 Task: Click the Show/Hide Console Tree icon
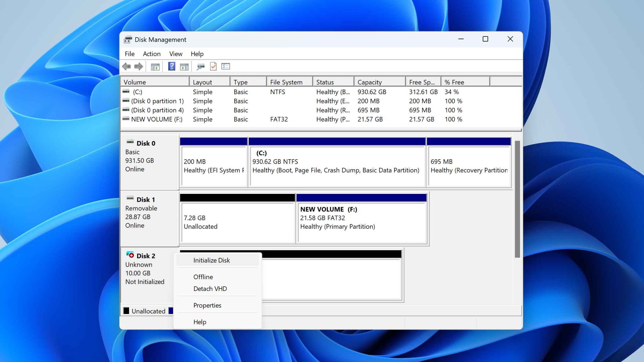coord(155,66)
